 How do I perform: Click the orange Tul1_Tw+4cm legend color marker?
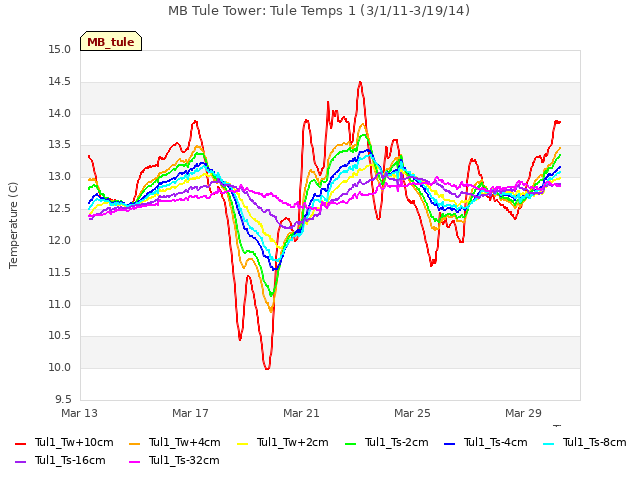134,443
